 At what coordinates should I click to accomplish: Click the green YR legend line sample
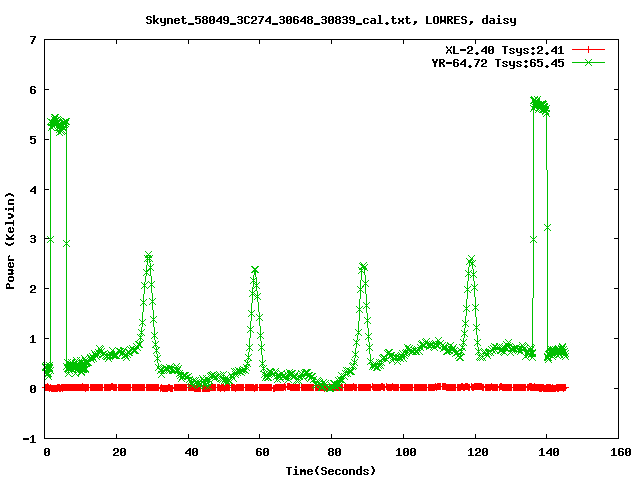588,62
